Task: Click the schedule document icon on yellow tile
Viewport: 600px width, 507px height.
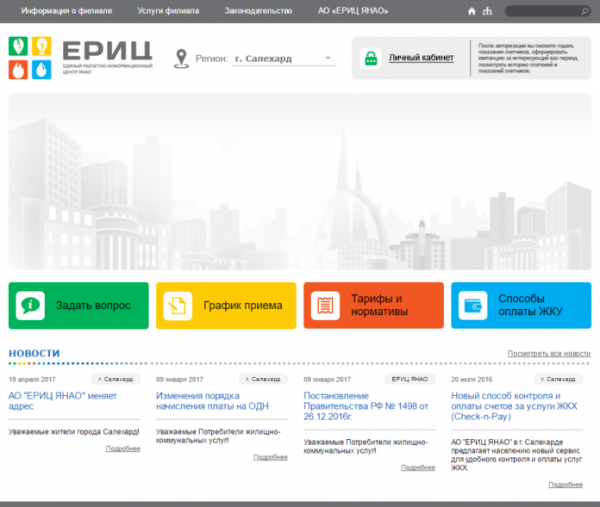Action: coord(178,305)
